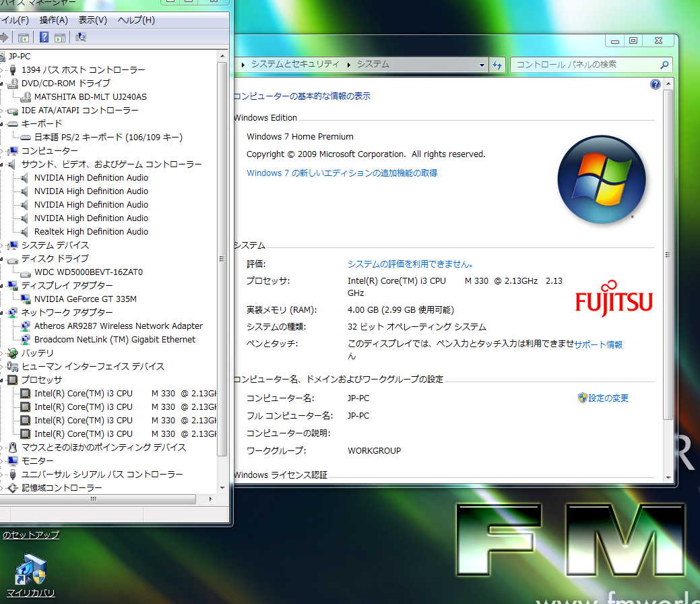700x604 pixels.
Task: Open the breadcrumb arrow before システムとセキュリティ
Action: (243, 65)
